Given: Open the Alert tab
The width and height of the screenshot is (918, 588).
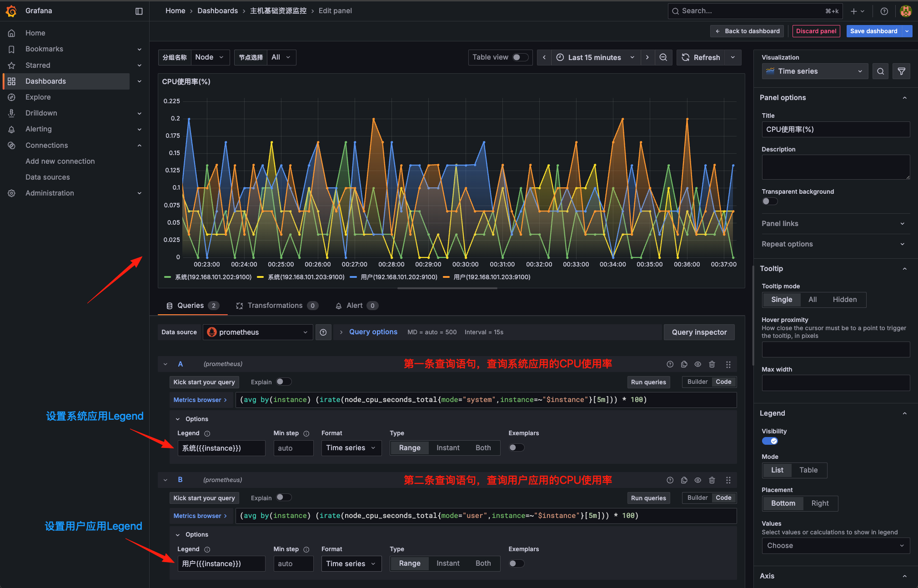Looking at the screenshot, I should point(353,305).
